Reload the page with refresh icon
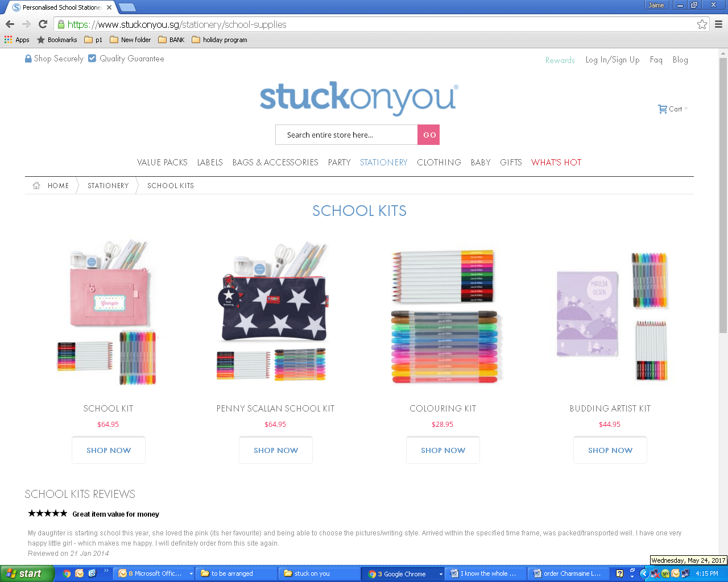Viewport: 728px width, 582px height. [x=43, y=24]
